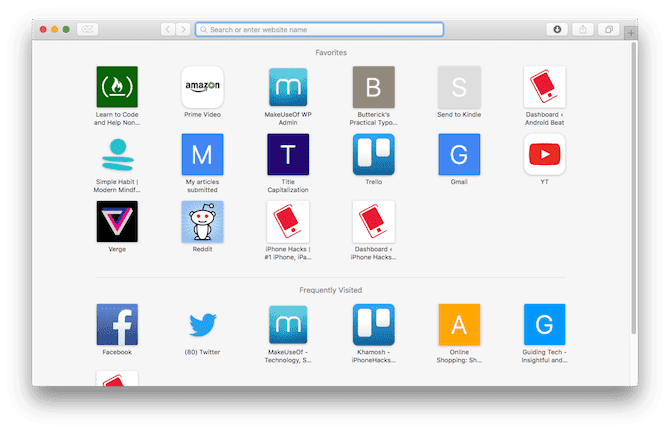Go forward using the forward arrow

point(183,29)
